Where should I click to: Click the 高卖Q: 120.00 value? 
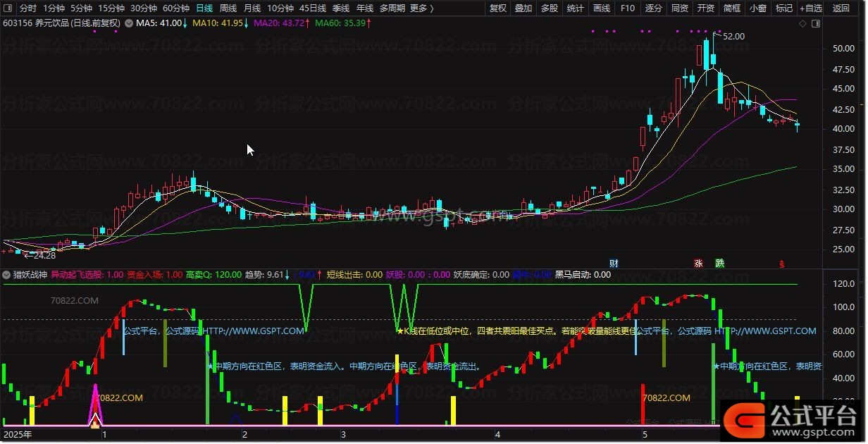pos(213,275)
